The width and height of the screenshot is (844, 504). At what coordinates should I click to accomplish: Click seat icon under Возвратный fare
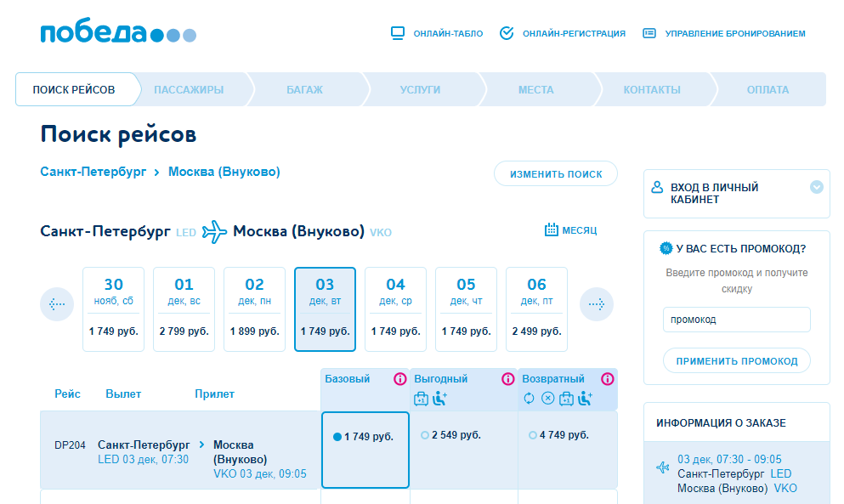(x=585, y=399)
